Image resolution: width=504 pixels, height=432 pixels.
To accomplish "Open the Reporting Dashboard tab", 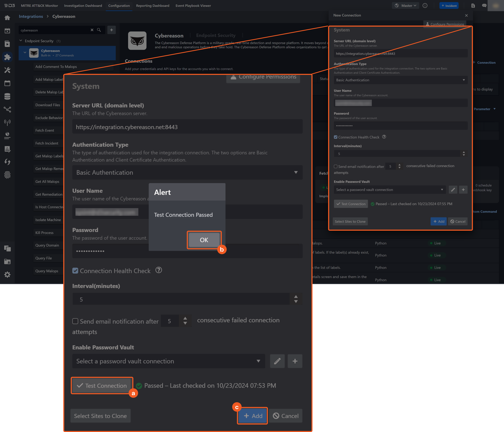I will (x=153, y=6).
